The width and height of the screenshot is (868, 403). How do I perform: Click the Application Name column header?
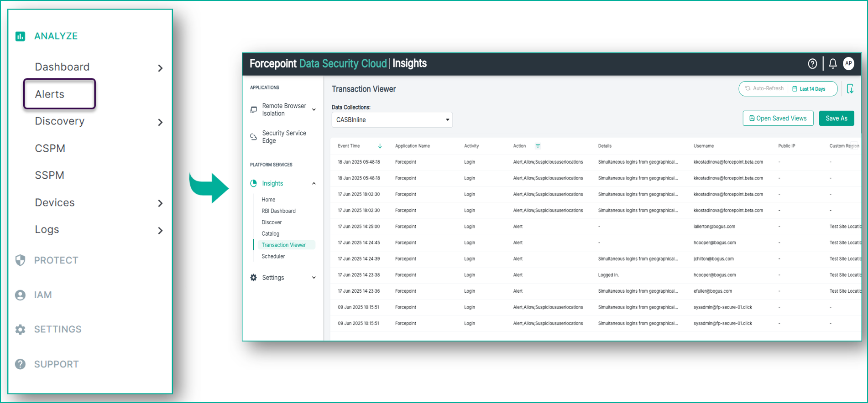[x=413, y=146]
